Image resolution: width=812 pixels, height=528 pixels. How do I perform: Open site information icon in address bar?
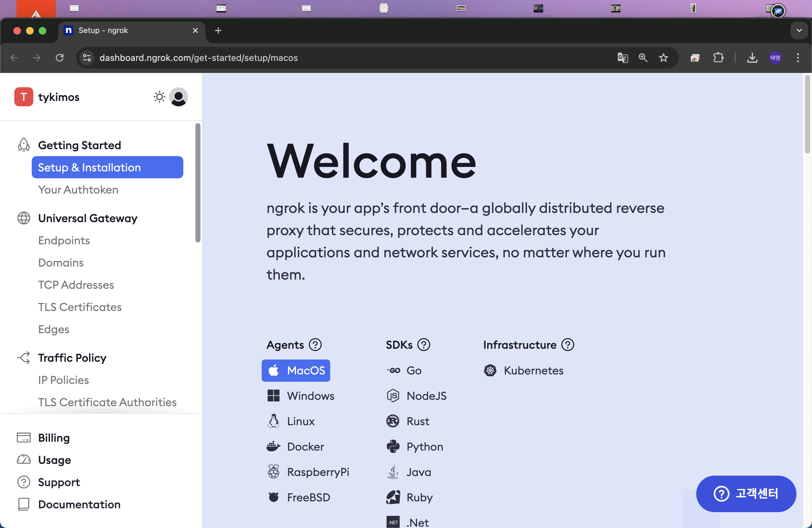pyautogui.click(x=87, y=58)
